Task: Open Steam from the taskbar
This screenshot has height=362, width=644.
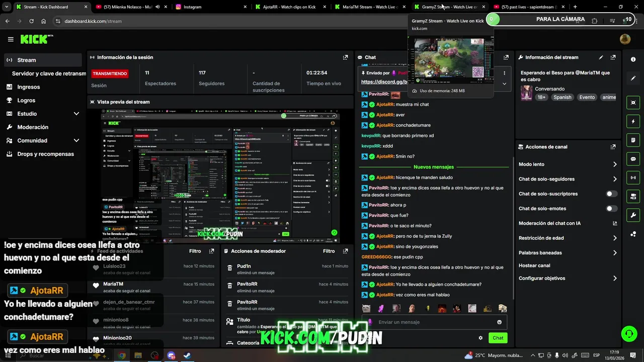Action: click(x=186, y=355)
